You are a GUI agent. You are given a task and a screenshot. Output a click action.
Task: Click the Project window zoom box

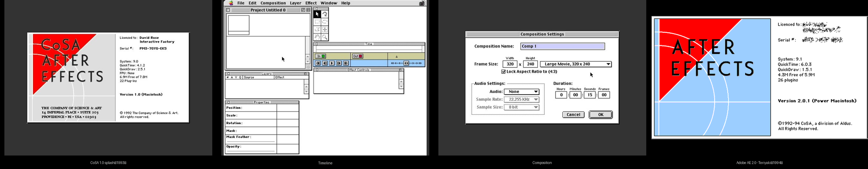(303, 10)
